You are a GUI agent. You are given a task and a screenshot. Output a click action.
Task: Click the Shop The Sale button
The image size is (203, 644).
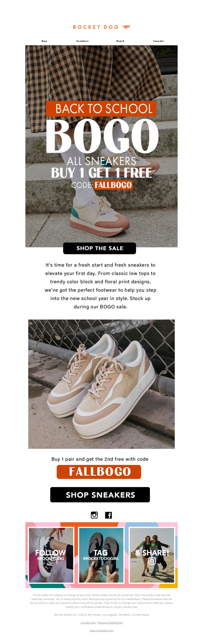99,248
